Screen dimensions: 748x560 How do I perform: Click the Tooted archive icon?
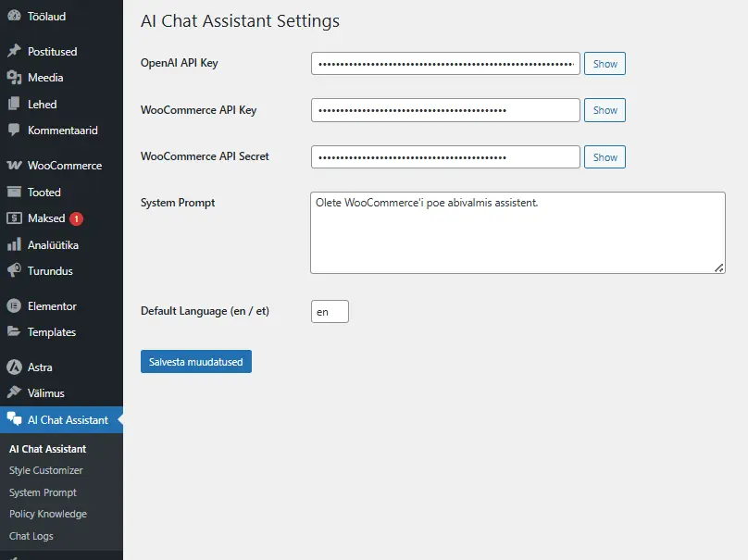[14, 192]
